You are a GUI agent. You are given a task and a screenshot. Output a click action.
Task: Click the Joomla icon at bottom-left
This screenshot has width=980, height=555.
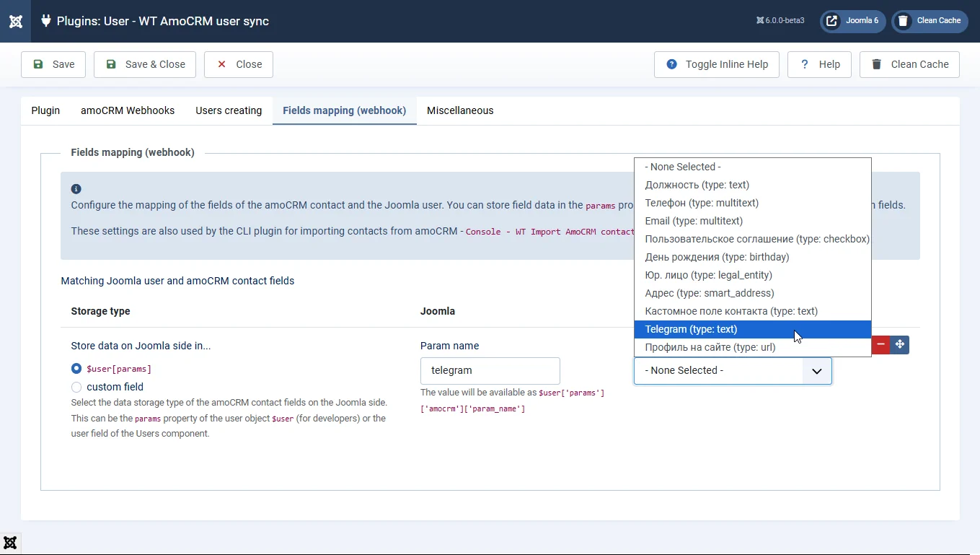[10, 543]
